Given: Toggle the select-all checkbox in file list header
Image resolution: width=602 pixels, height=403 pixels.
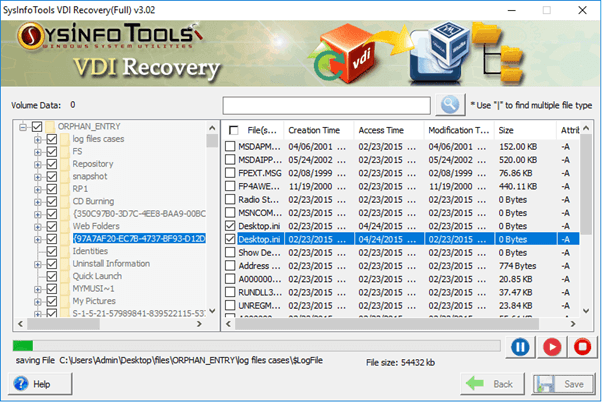Looking at the screenshot, I should tap(233, 130).
